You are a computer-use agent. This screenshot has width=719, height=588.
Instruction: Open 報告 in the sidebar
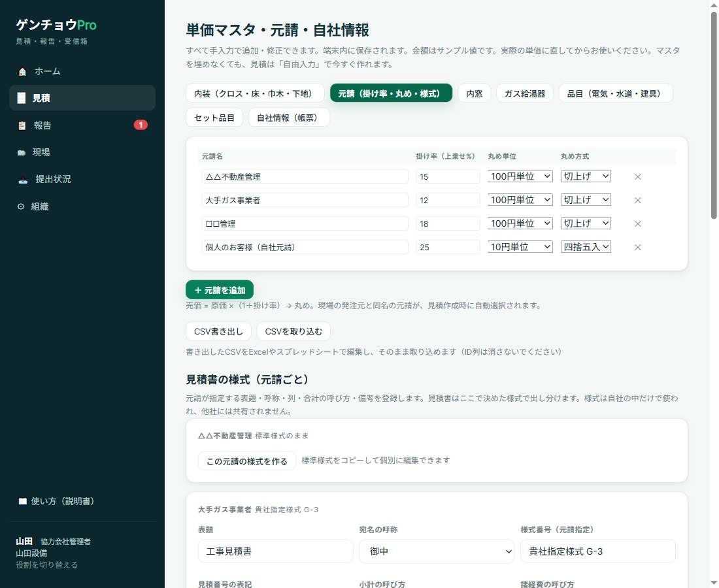(x=82, y=125)
